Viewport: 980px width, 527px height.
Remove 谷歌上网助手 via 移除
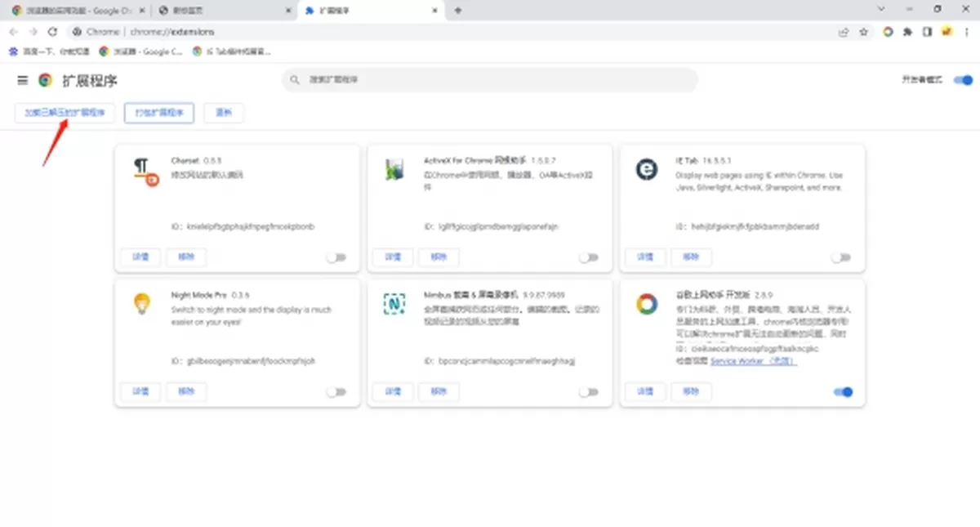pos(692,391)
